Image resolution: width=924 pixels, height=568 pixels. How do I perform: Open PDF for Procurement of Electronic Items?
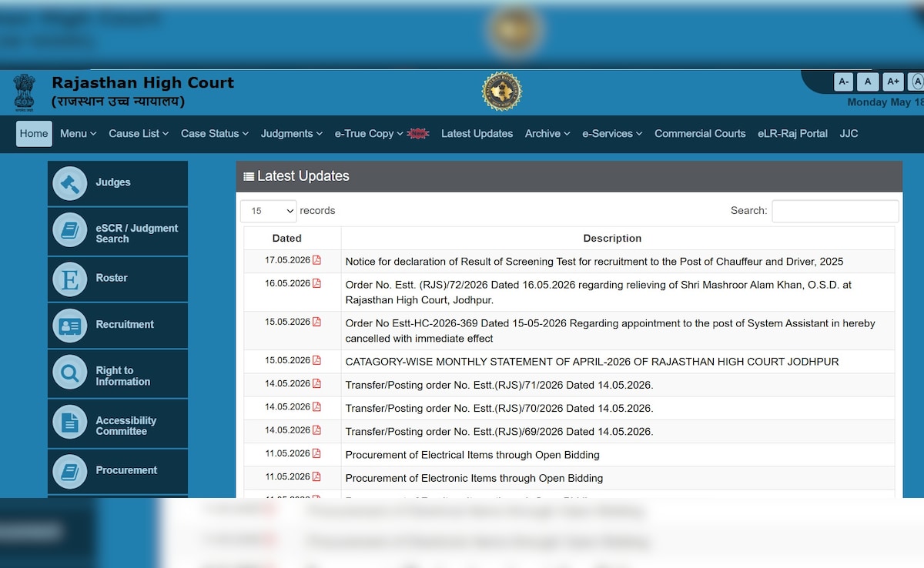316,476
